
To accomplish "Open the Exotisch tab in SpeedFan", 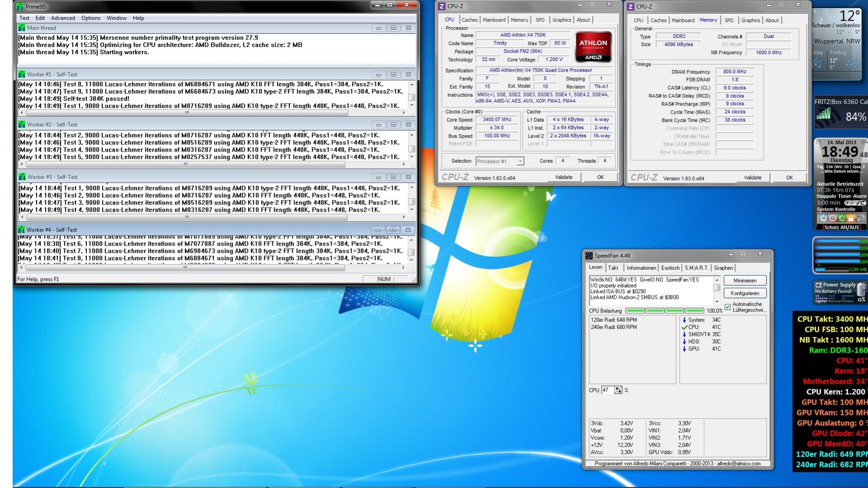I will coord(670,268).
